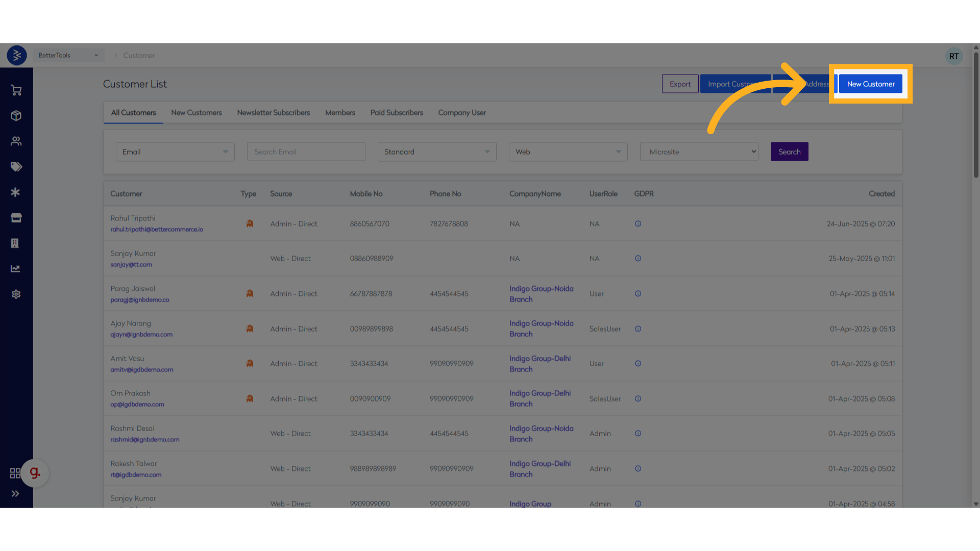Expand sidebar with double chevron icon
Screen dimensions: 980x551
tap(15, 493)
